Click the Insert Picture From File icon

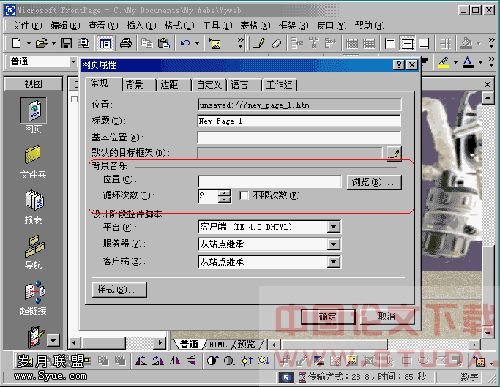click(x=215, y=43)
